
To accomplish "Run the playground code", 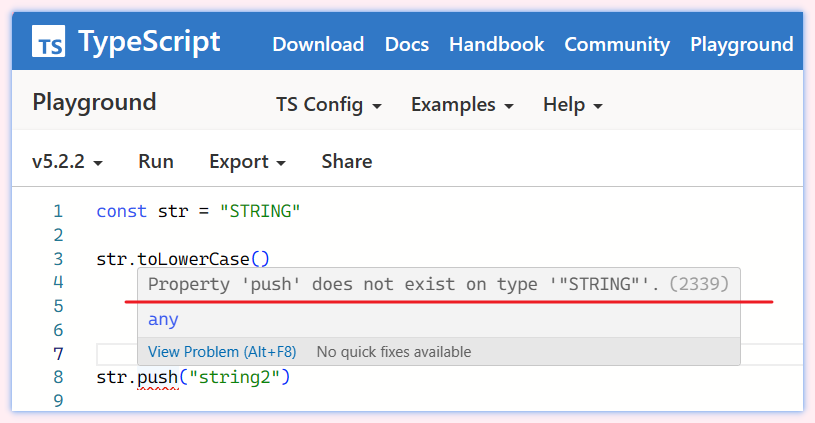I will coord(156,161).
